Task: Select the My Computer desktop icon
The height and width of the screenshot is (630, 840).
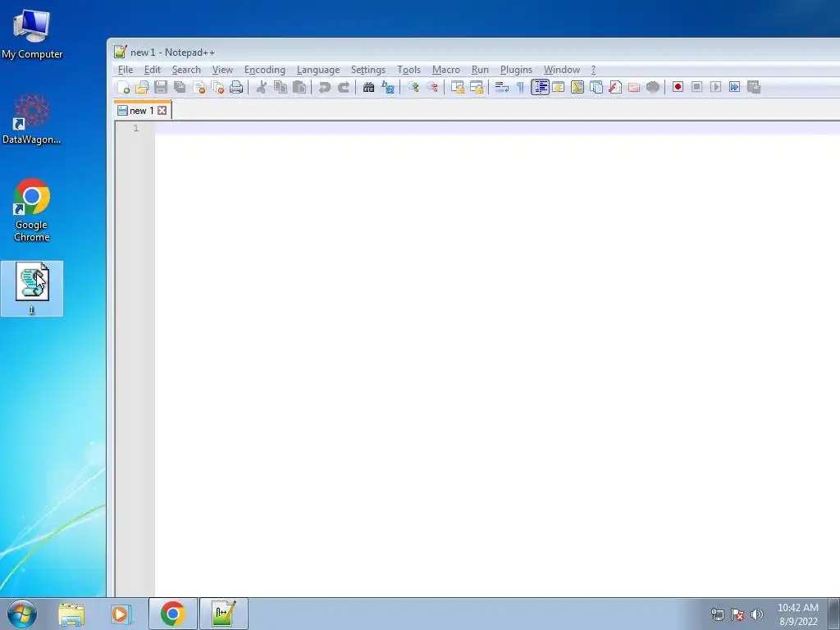Action: 32,33
